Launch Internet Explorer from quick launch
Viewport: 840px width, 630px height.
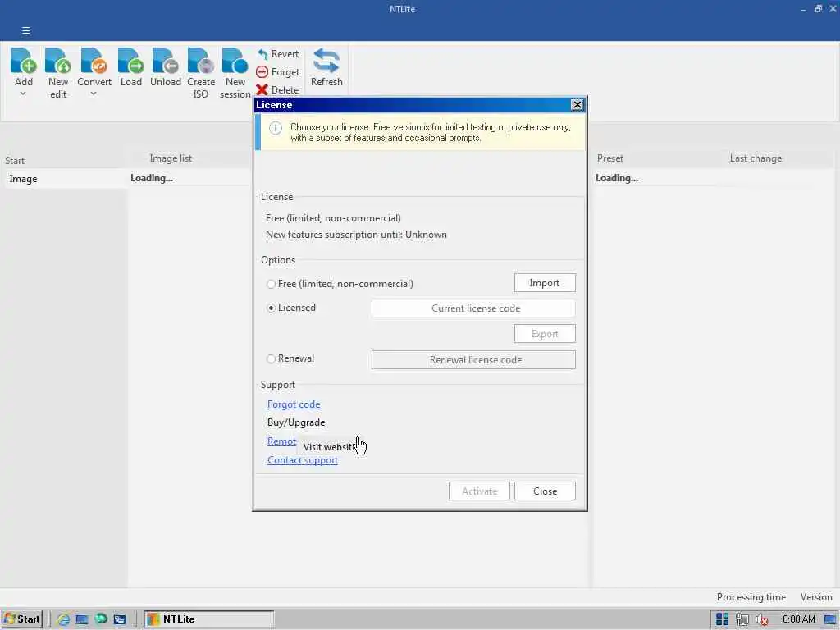click(x=63, y=619)
